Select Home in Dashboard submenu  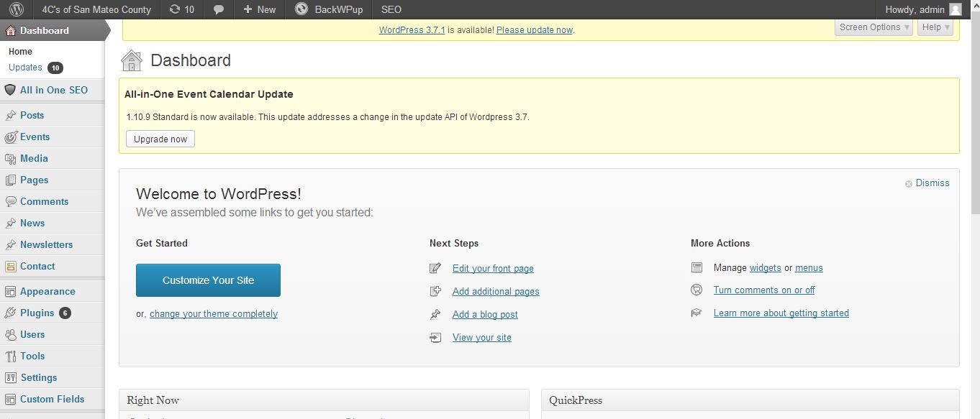[x=20, y=52]
